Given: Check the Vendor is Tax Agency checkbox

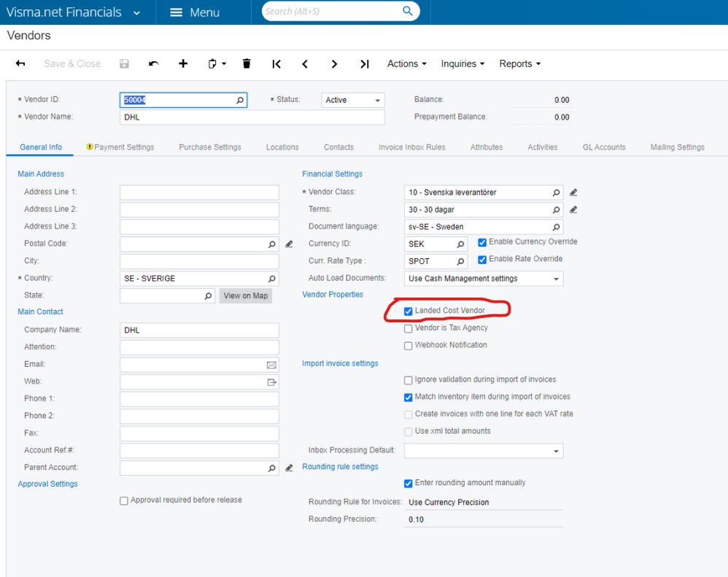Looking at the screenshot, I should (408, 329).
